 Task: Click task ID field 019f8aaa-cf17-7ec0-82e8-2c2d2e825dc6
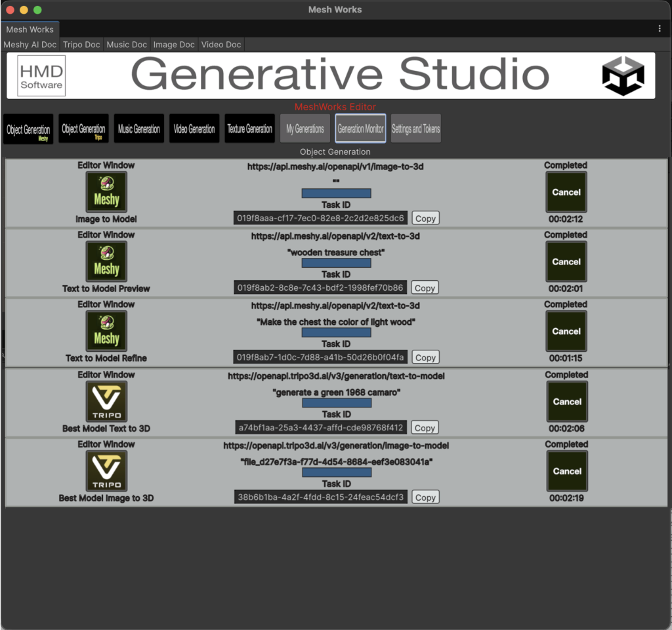pyautogui.click(x=320, y=218)
